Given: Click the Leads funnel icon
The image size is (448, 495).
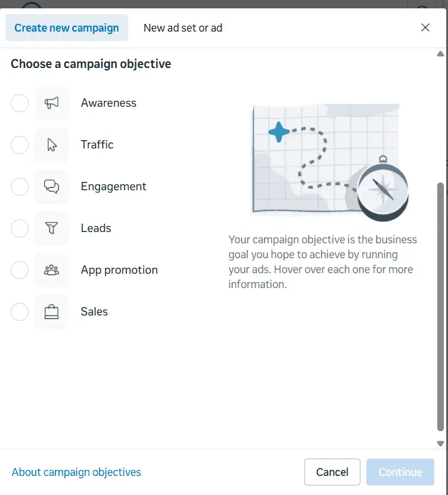Looking at the screenshot, I should tap(52, 228).
